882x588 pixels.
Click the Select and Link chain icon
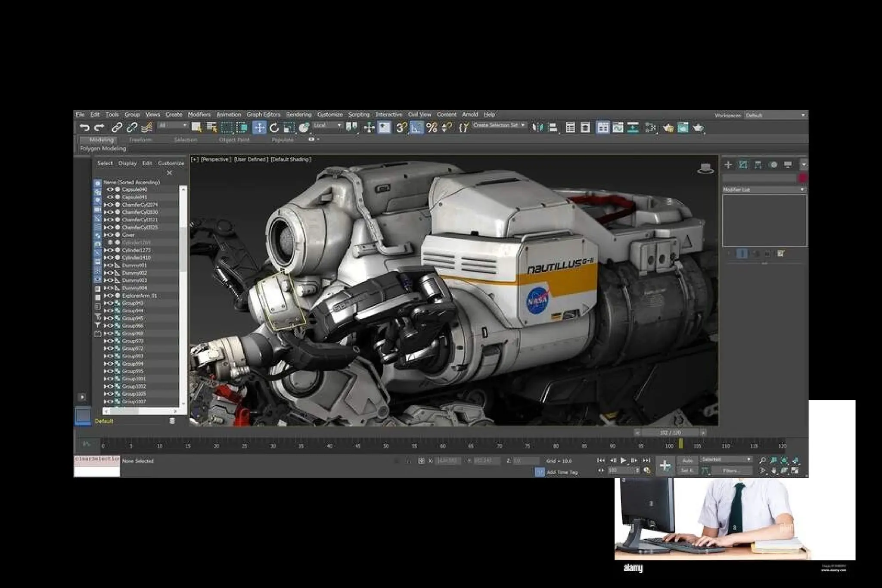pos(117,128)
